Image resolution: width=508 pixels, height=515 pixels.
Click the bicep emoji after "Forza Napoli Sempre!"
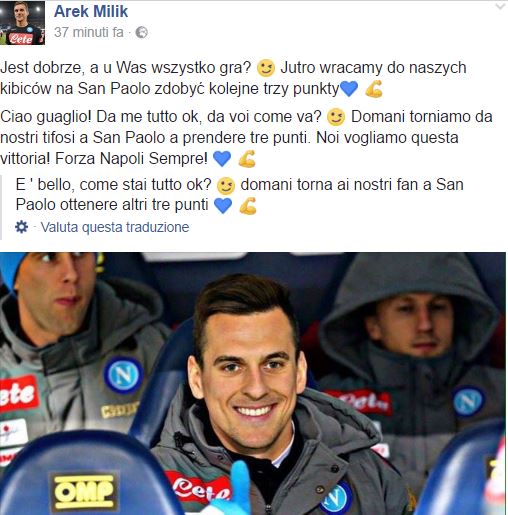pos(247,158)
